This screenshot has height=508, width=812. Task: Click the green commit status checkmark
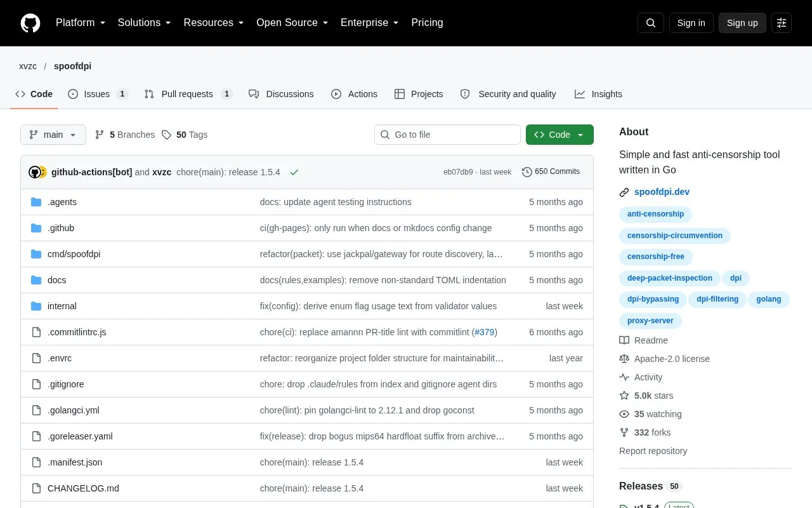pyautogui.click(x=294, y=172)
